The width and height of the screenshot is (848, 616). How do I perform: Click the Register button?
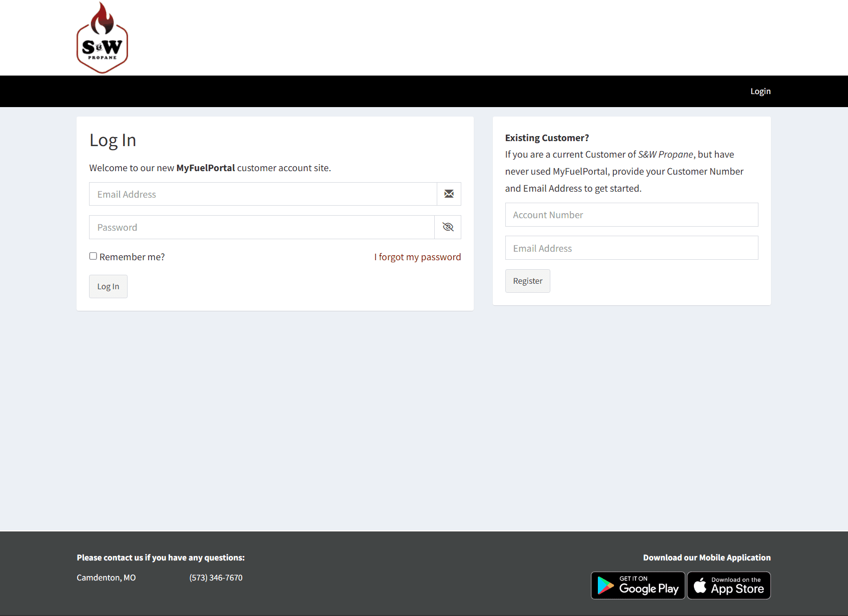pos(527,281)
